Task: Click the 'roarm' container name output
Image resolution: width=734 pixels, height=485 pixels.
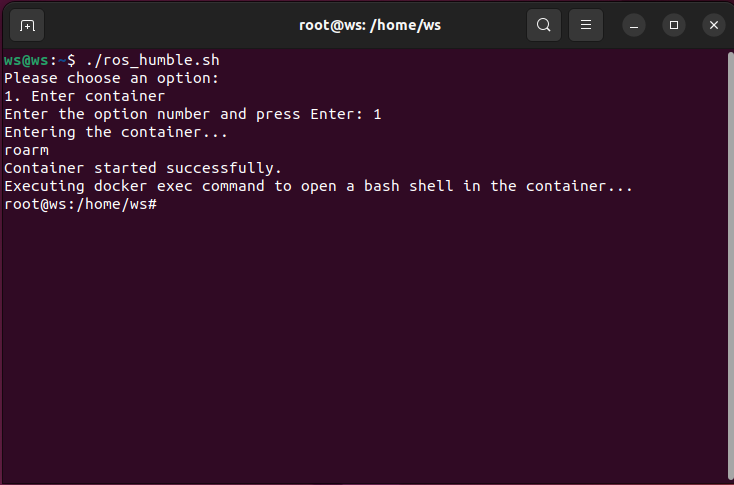Action: point(27,150)
